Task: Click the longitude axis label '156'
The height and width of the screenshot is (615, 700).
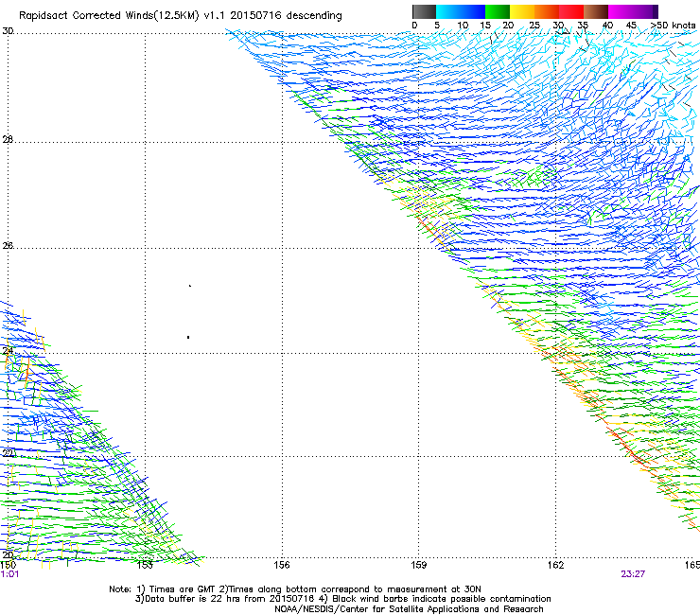Action: [x=282, y=565]
